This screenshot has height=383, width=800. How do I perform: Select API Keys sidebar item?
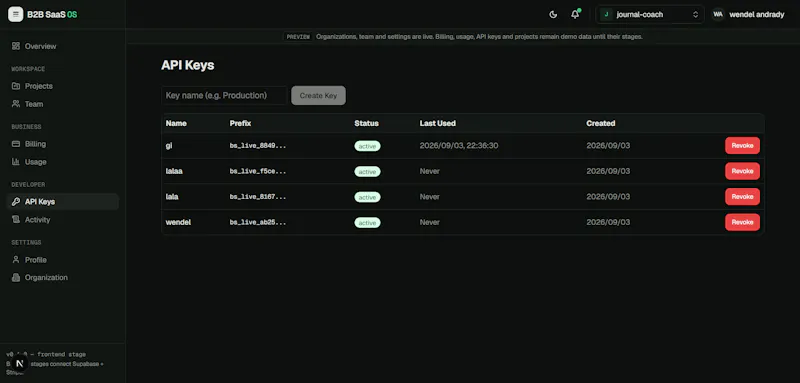point(63,201)
